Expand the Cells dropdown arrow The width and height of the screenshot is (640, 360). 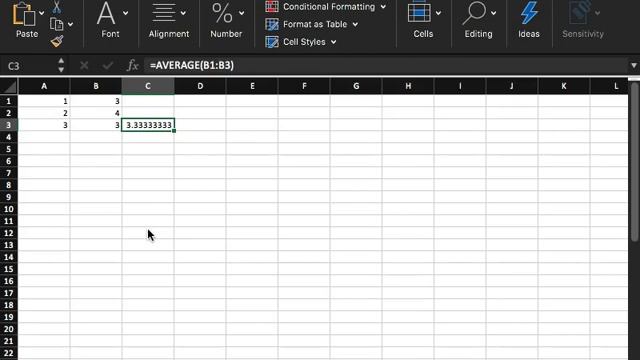(438, 13)
